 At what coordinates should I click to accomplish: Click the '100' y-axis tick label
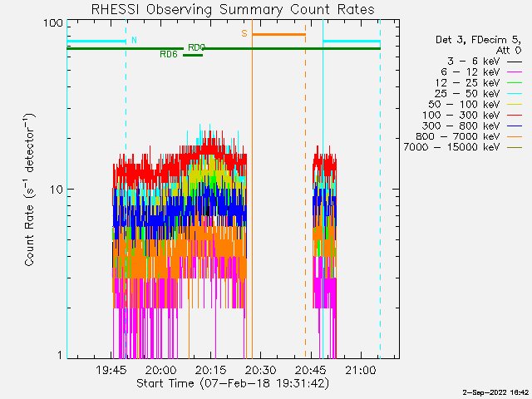coord(53,23)
